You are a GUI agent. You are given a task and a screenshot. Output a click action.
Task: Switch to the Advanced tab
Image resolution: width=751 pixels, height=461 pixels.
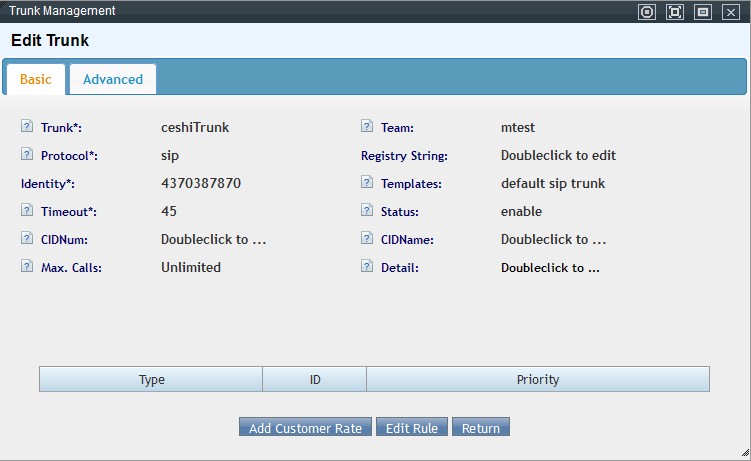click(x=113, y=80)
